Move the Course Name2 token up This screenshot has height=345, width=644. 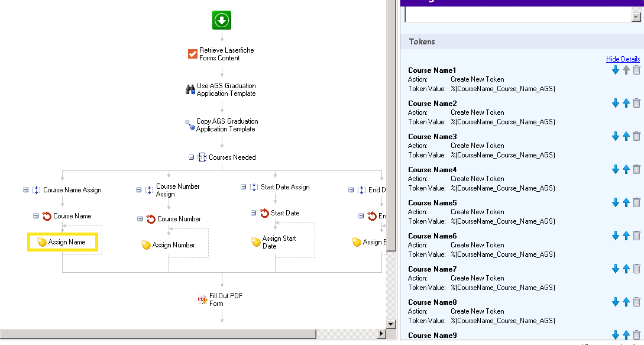point(626,103)
